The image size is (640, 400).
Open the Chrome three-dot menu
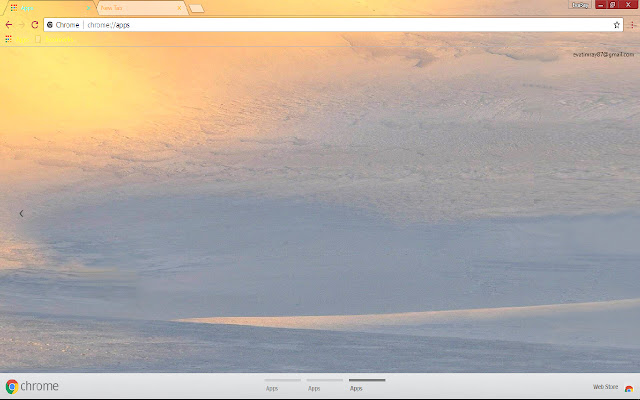click(x=632, y=25)
